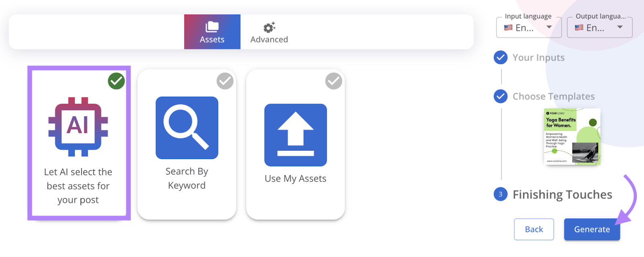Image resolution: width=644 pixels, height=257 pixels.
Task: Click the US flag in Output language
Action: (579, 27)
